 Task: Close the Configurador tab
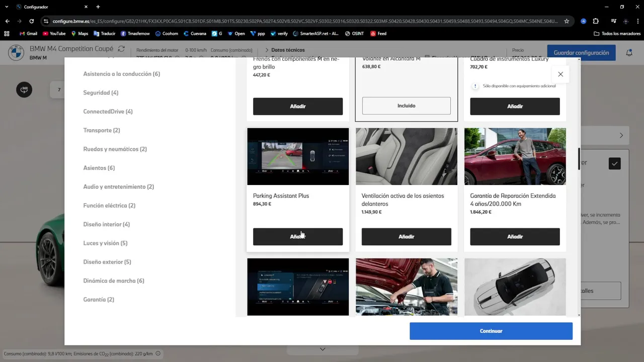click(86, 7)
